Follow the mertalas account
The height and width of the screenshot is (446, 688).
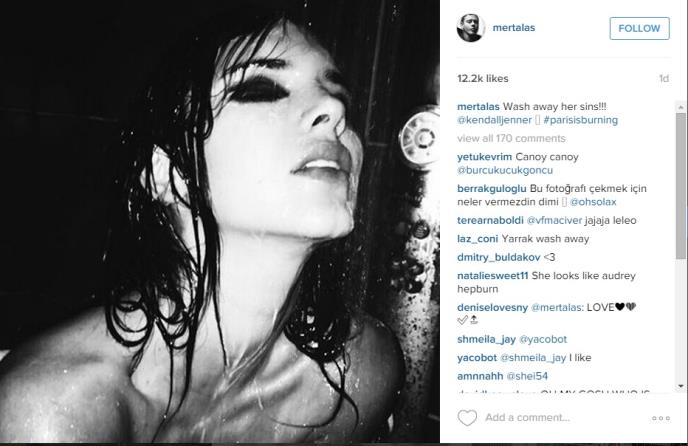coord(639,28)
